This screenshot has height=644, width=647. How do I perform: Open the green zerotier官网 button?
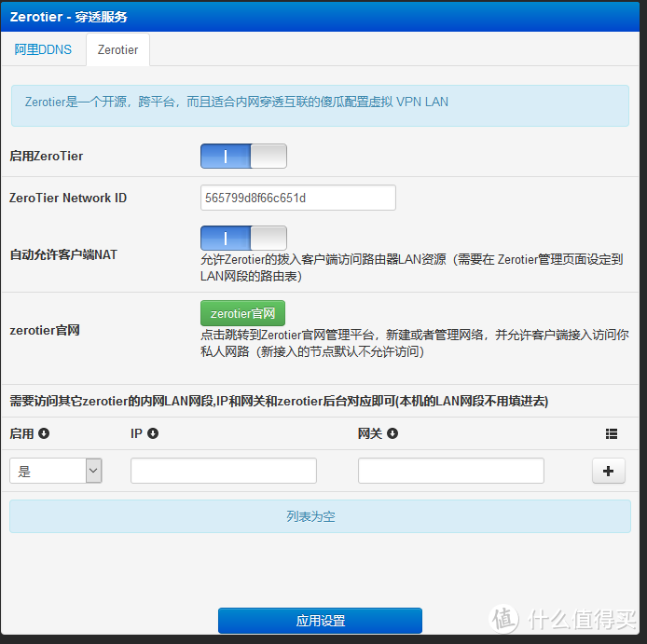click(242, 313)
